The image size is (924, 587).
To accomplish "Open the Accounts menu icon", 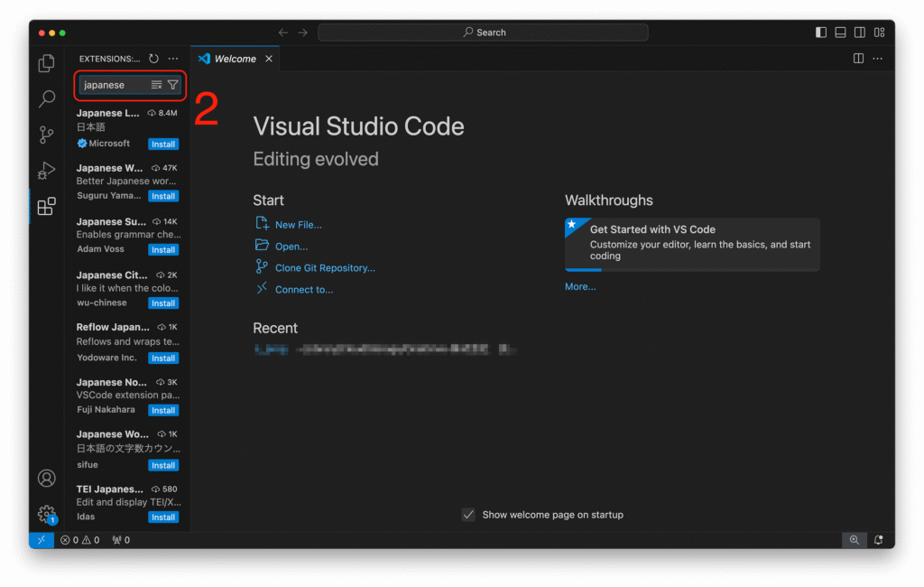I will coord(47,478).
